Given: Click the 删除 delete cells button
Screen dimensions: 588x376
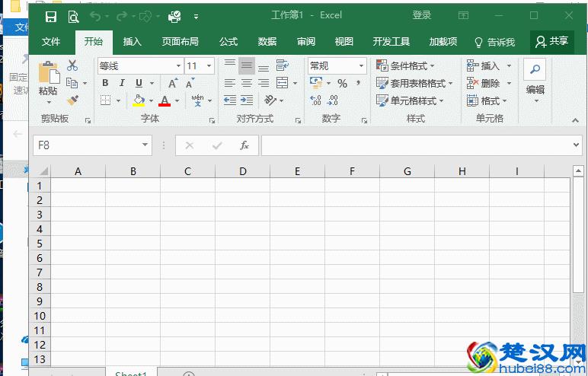Looking at the screenshot, I should (x=484, y=83).
